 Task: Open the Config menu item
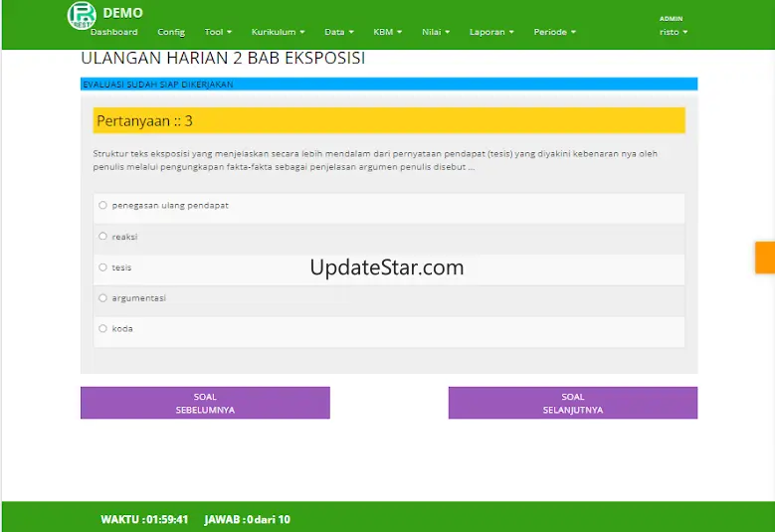point(171,32)
